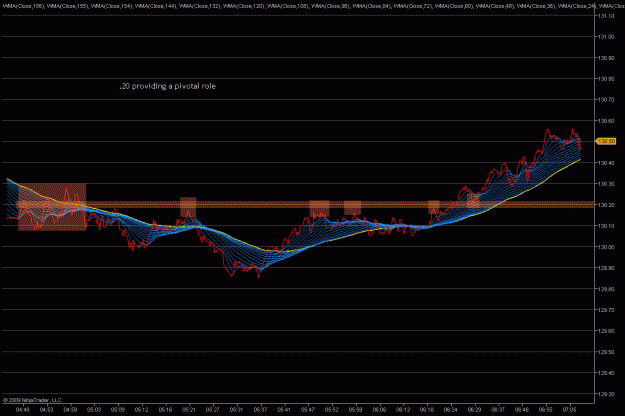Click the WMA(Close,120) indicator label

click(x=244, y=6)
